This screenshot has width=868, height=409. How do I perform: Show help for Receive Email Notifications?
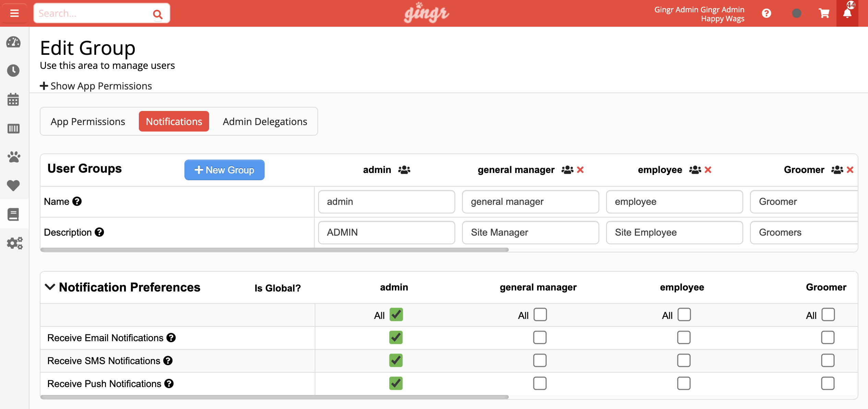171,338
